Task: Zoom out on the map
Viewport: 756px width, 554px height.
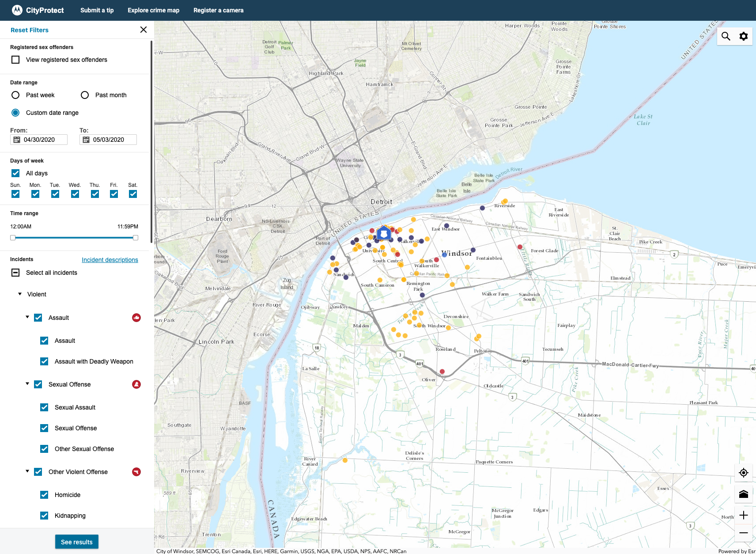Action: [744, 533]
